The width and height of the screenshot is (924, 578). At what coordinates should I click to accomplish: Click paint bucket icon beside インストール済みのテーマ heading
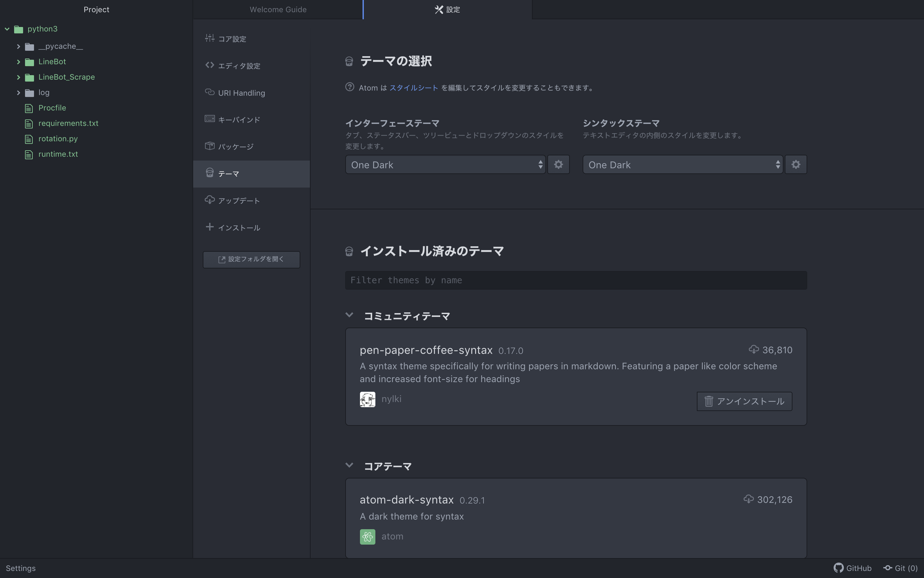(x=349, y=251)
